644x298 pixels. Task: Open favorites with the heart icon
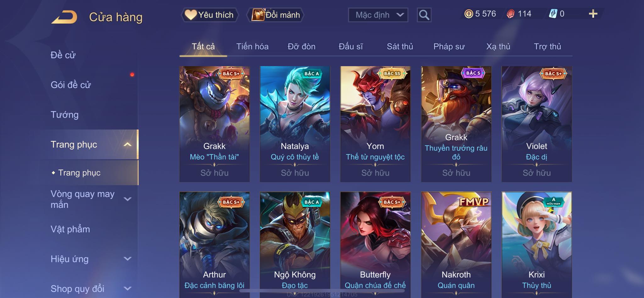click(191, 14)
